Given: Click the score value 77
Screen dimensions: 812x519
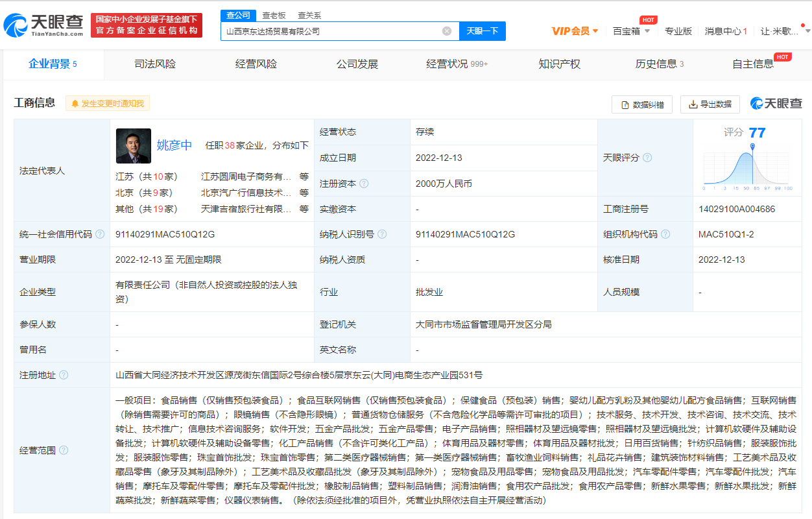Looking at the screenshot, I should coord(757,133).
